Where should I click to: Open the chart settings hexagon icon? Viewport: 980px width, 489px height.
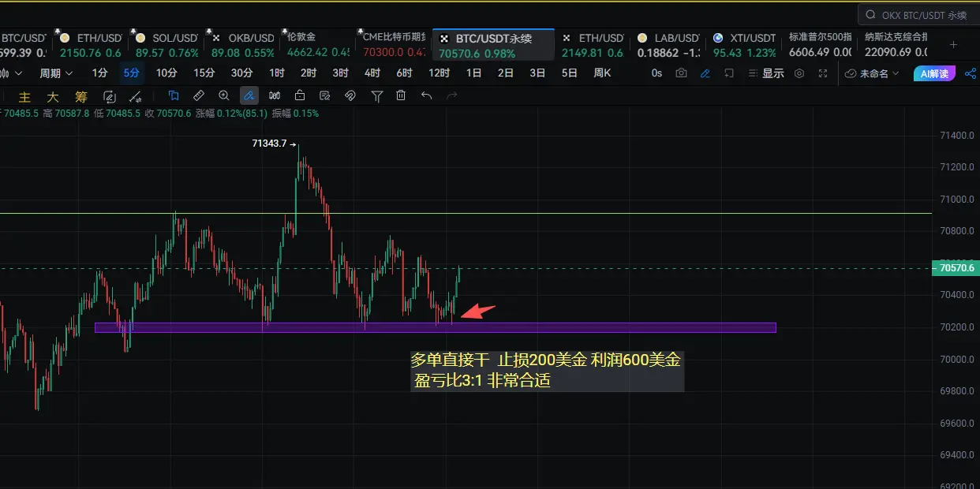(799, 73)
